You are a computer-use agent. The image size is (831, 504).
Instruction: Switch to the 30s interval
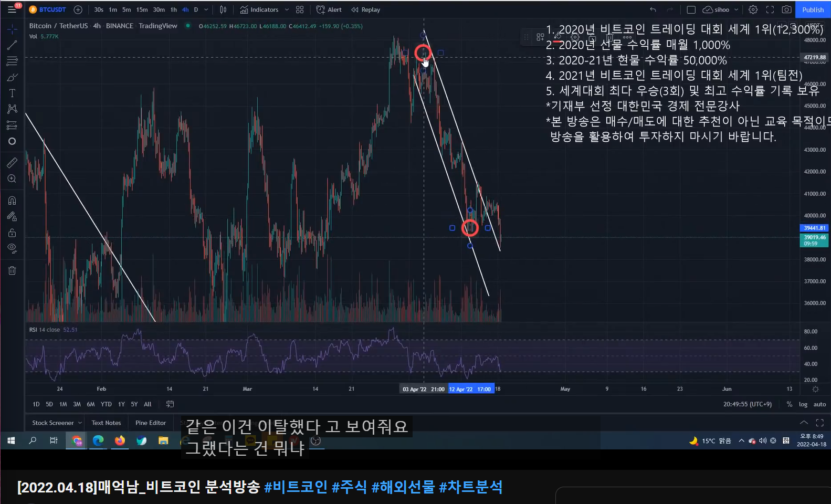click(x=99, y=9)
